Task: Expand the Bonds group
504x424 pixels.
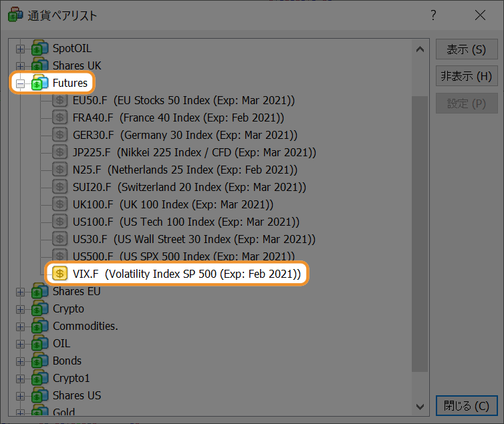Action: click(x=20, y=361)
